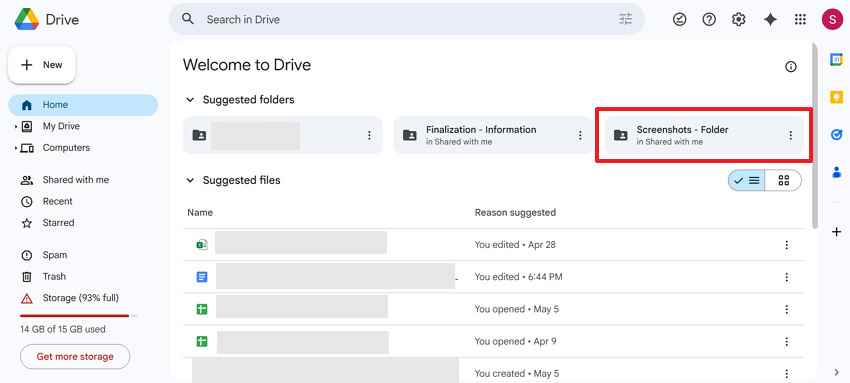Image resolution: width=850 pixels, height=383 pixels.
Task: View details info icon
Action: (x=791, y=67)
